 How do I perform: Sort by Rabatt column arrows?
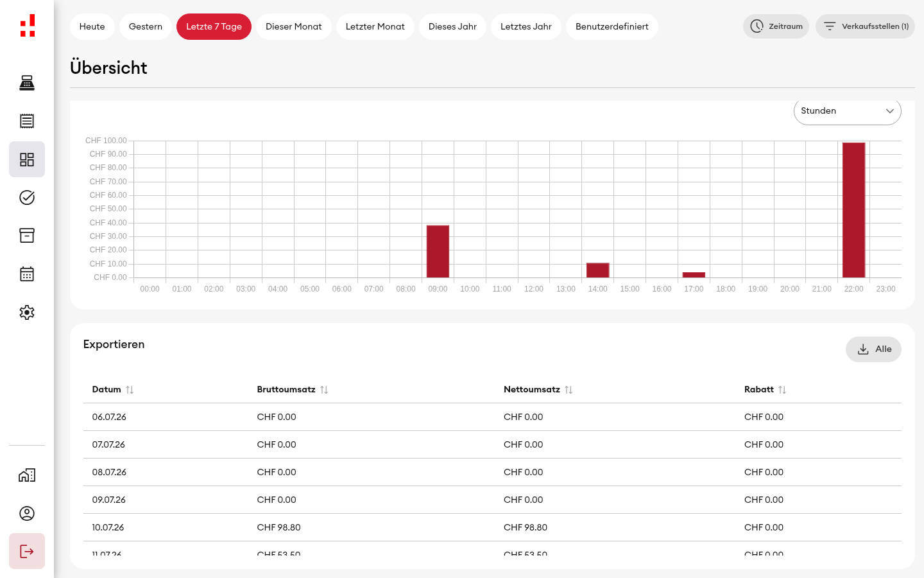pyautogui.click(x=782, y=390)
